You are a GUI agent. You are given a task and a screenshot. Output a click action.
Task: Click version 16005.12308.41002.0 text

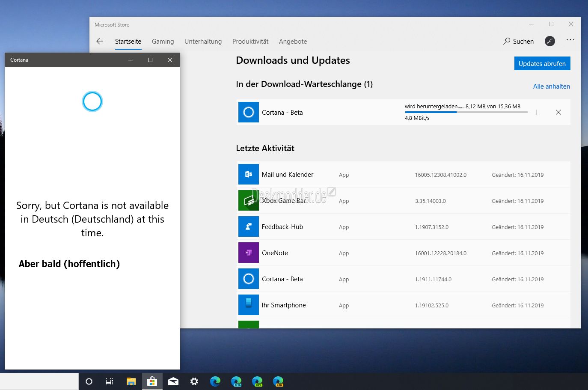[x=441, y=175]
